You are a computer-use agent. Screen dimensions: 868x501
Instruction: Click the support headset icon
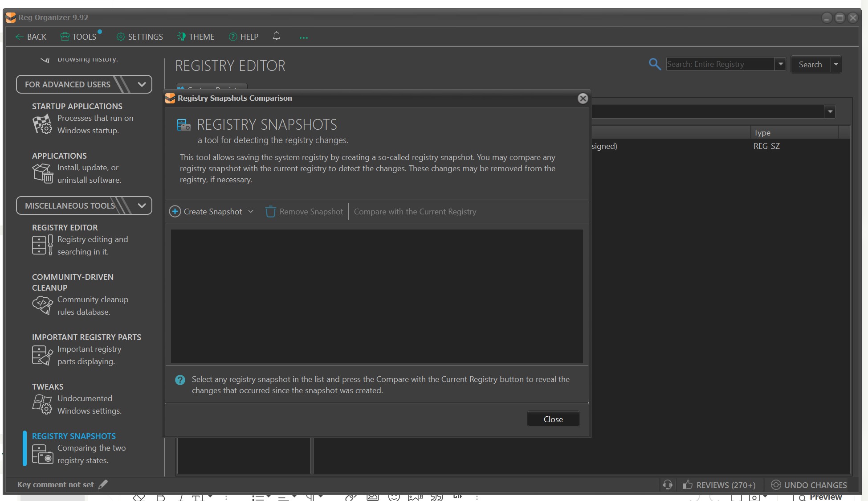tap(667, 485)
